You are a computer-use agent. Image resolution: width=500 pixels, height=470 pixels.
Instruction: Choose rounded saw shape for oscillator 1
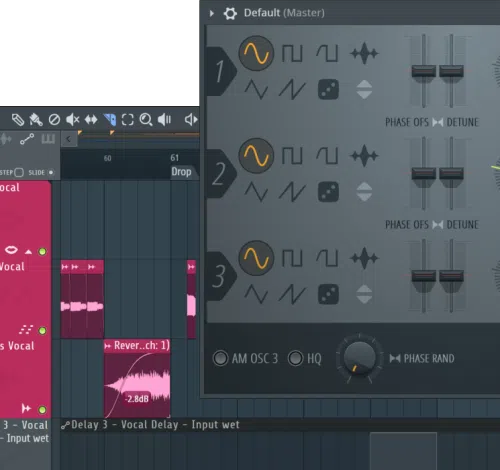tap(327, 54)
